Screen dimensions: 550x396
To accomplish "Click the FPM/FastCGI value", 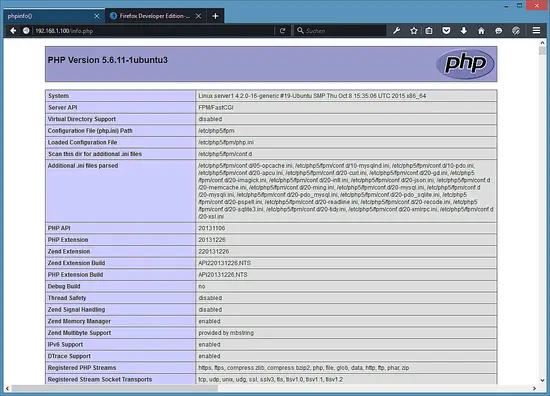I will tap(216, 107).
